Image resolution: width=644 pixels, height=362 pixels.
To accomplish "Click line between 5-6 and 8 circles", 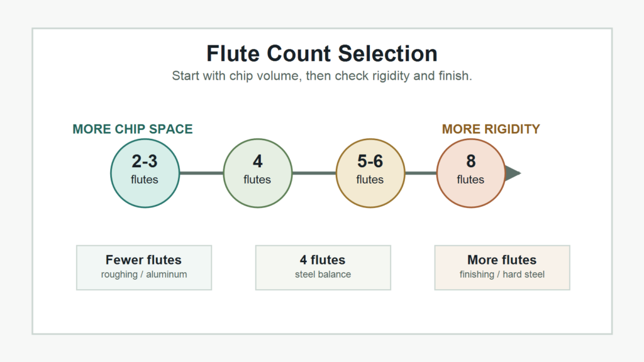I will click(421, 173).
